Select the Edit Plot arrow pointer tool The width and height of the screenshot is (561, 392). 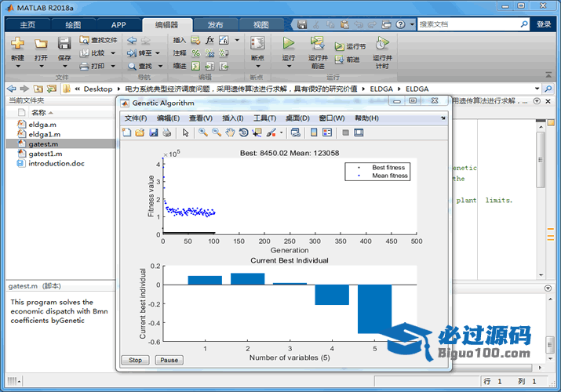(185, 132)
